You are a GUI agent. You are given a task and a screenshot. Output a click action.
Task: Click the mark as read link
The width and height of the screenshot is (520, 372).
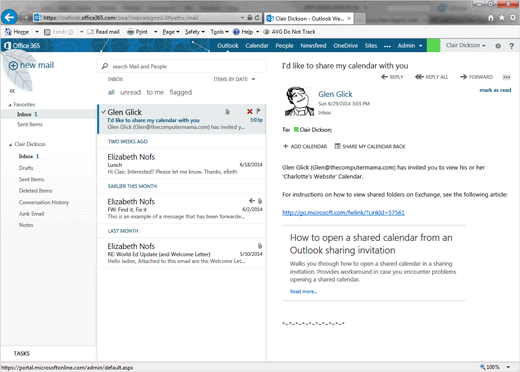coord(495,90)
